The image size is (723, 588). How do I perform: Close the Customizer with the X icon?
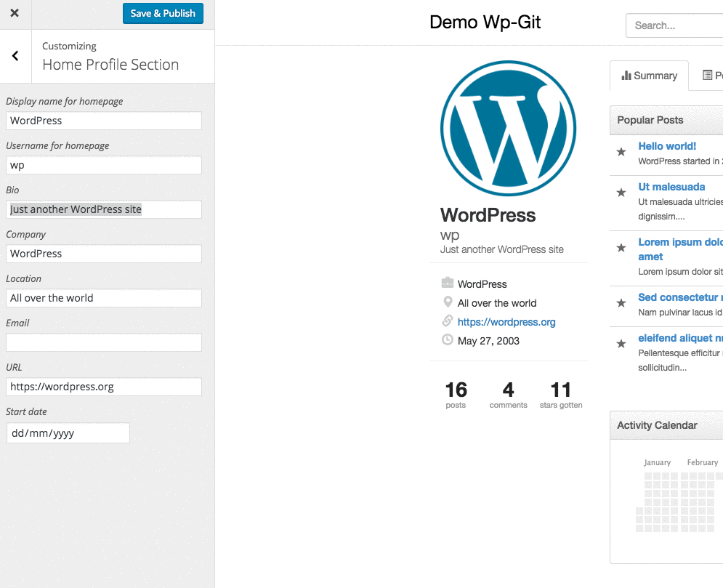(15, 13)
